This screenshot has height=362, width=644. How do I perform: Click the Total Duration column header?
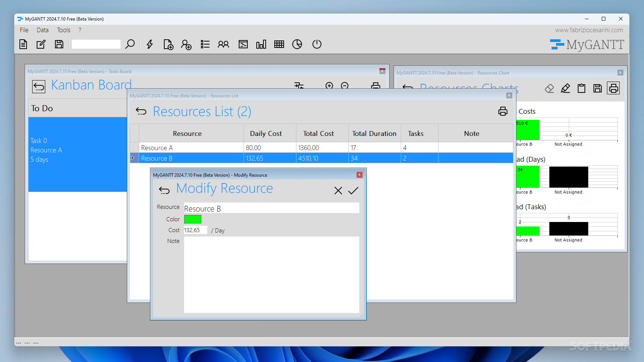(x=374, y=133)
